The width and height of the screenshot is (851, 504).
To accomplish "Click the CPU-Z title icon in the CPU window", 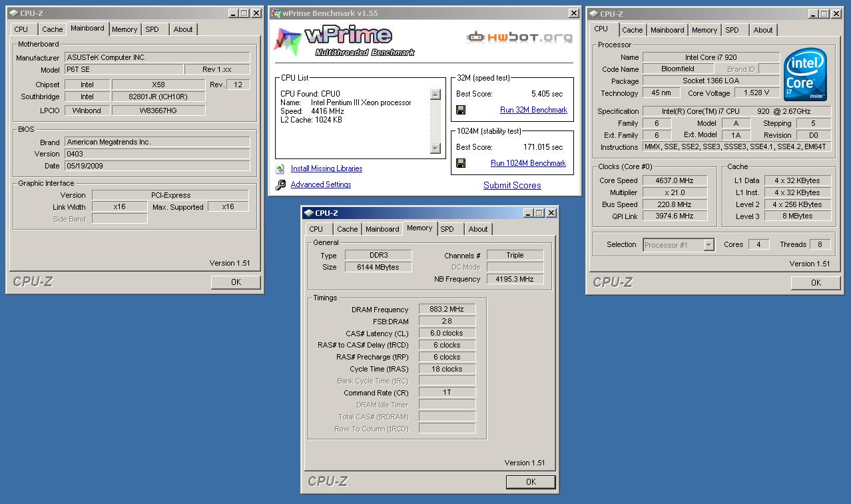I will 593,13.
